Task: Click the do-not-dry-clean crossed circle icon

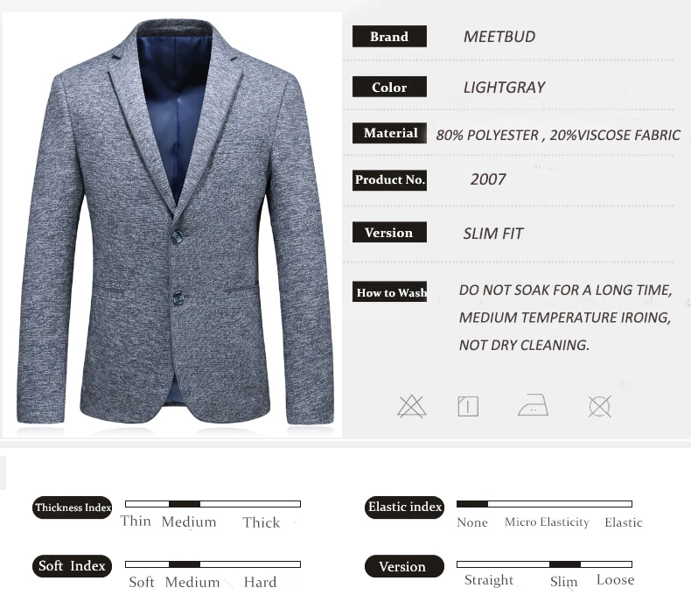Action: click(600, 406)
